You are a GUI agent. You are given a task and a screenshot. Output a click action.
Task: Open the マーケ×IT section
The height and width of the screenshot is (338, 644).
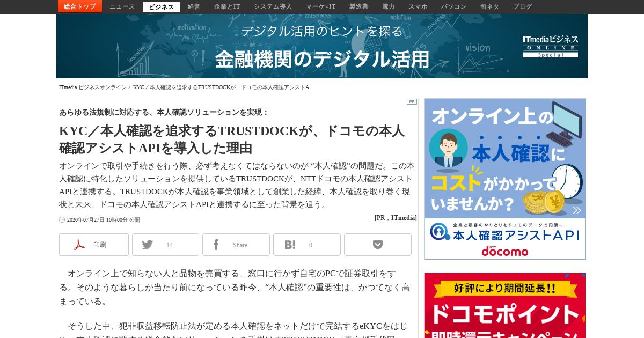[x=321, y=6]
